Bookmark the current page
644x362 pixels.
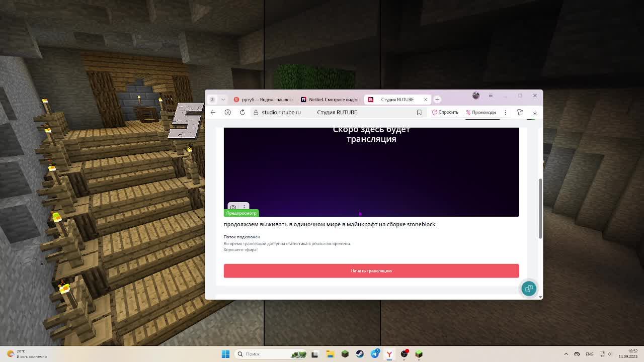pos(419,112)
